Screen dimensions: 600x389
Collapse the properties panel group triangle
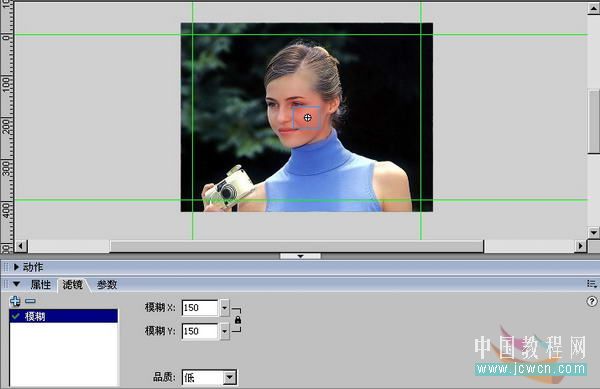tap(16, 284)
